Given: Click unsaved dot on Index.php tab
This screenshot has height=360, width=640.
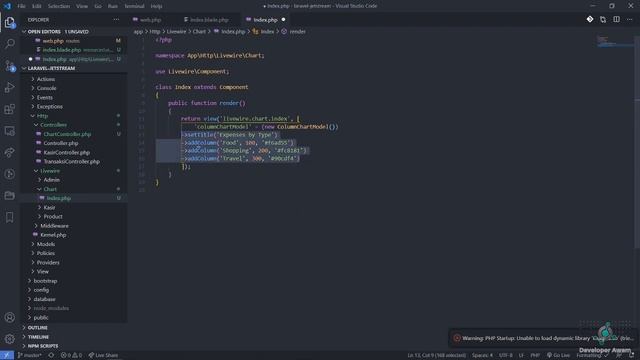Looking at the screenshot, I should [283, 20].
